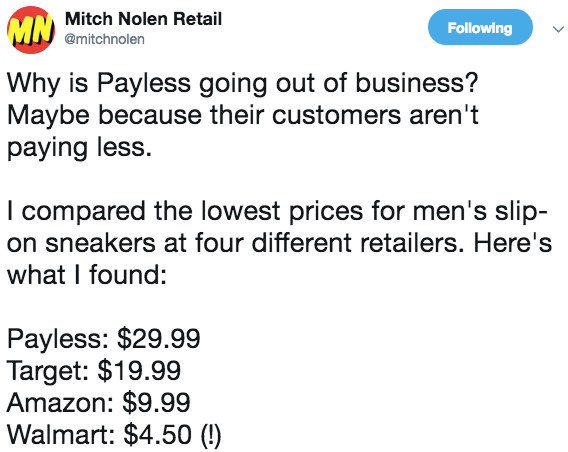
Task: Click the MN profile avatar
Action: (31, 30)
